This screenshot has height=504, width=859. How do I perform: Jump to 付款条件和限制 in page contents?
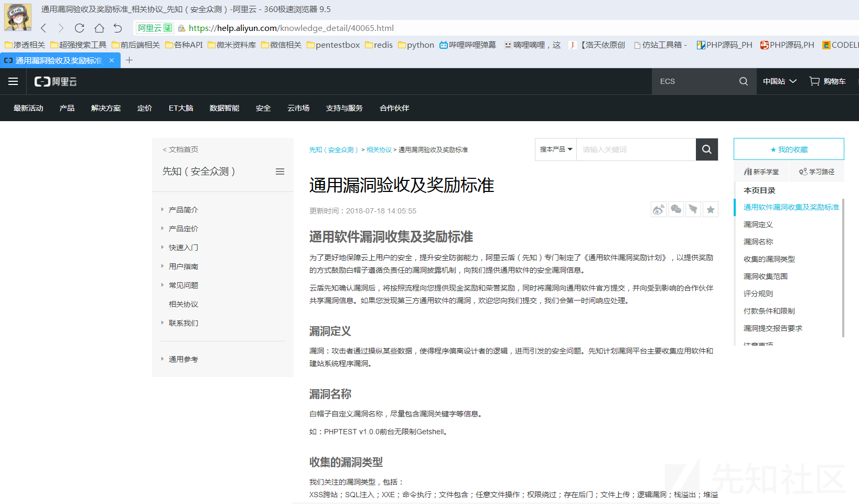(769, 311)
